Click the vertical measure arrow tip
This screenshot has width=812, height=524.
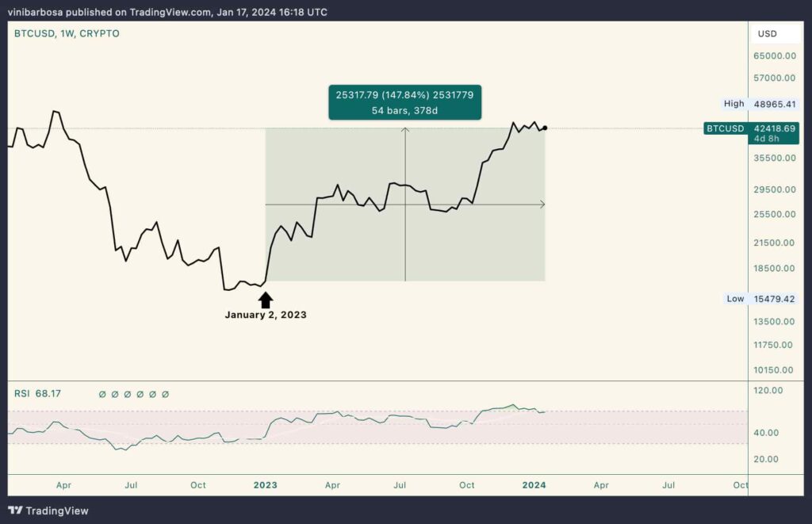(405, 131)
